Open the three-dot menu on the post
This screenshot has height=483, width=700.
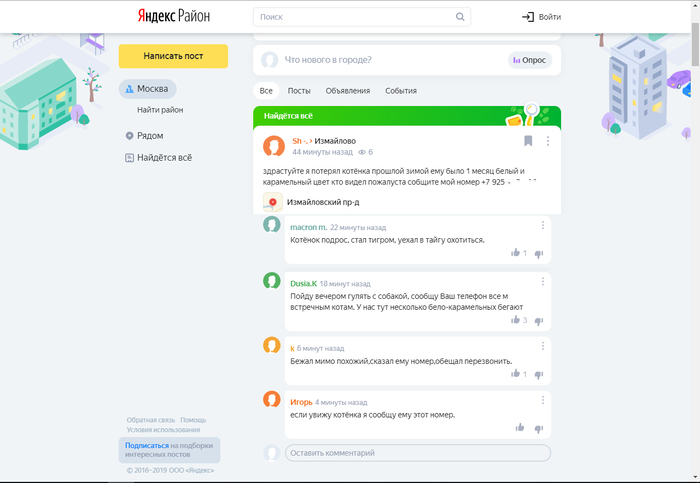coord(548,141)
